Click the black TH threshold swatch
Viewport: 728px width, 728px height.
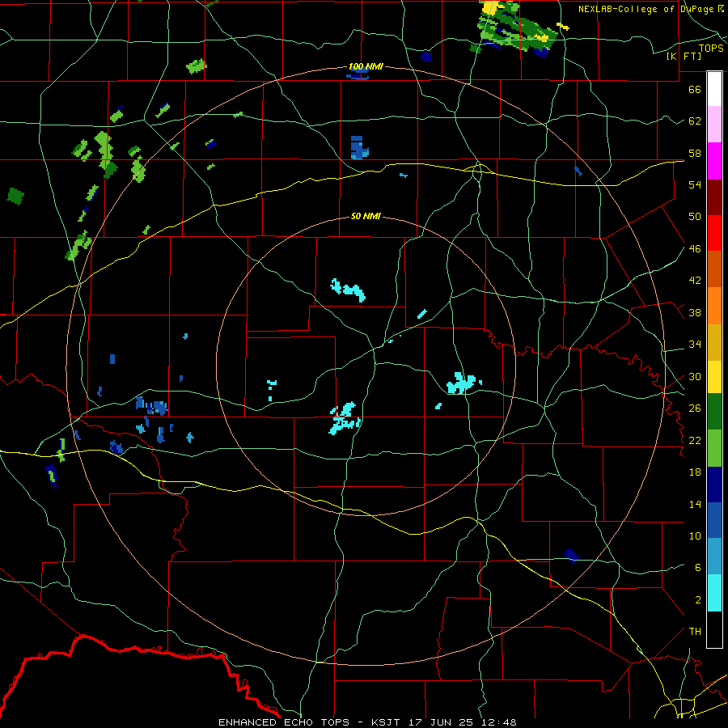pos(714,629)
